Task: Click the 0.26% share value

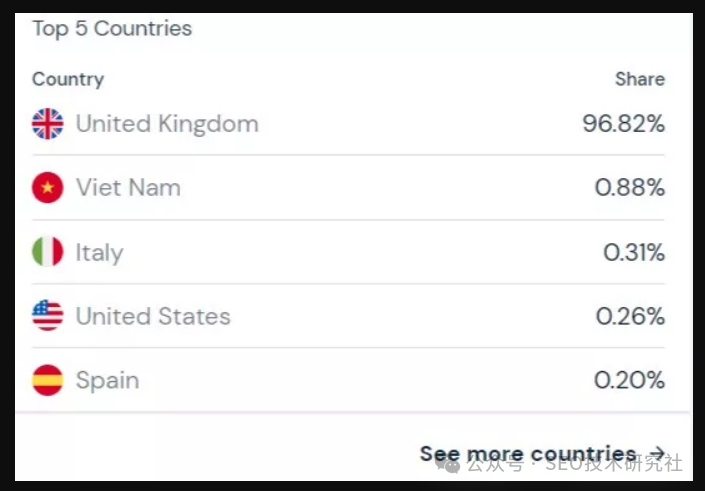Action: coord(630,316)
